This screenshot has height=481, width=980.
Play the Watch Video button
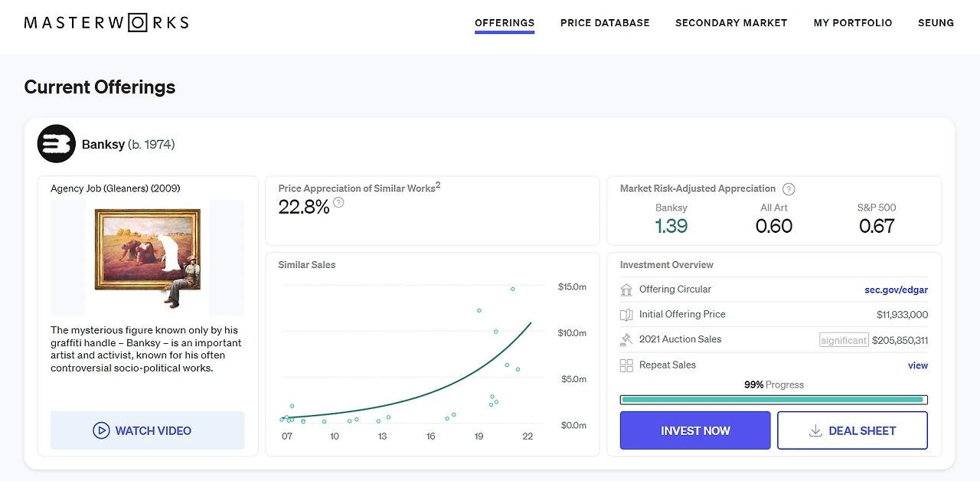[x=148, y=430]
